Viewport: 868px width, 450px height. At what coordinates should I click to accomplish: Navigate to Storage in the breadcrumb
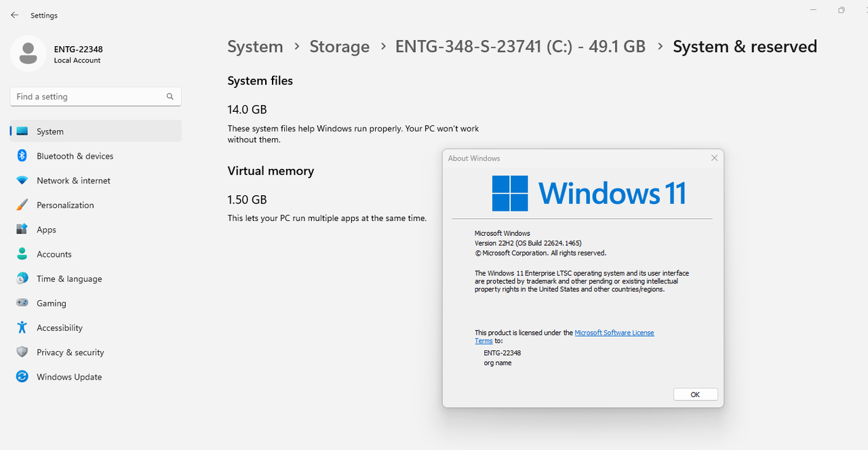[340, 47]
